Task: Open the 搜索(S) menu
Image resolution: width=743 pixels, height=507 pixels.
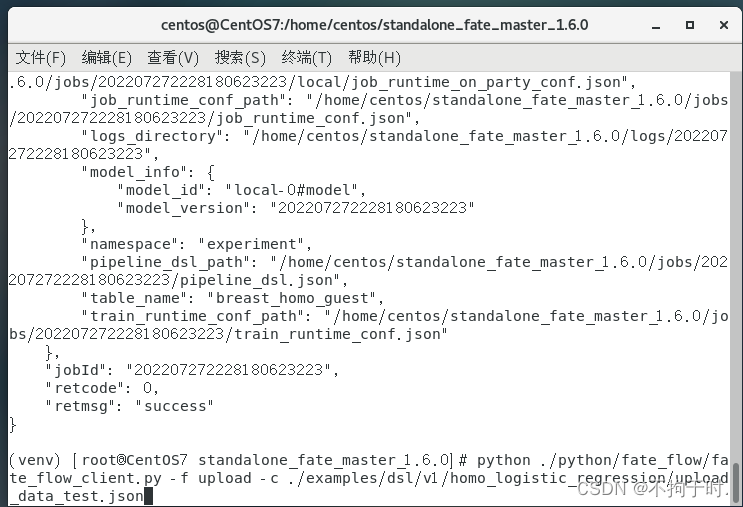Action: coord(240,58)
